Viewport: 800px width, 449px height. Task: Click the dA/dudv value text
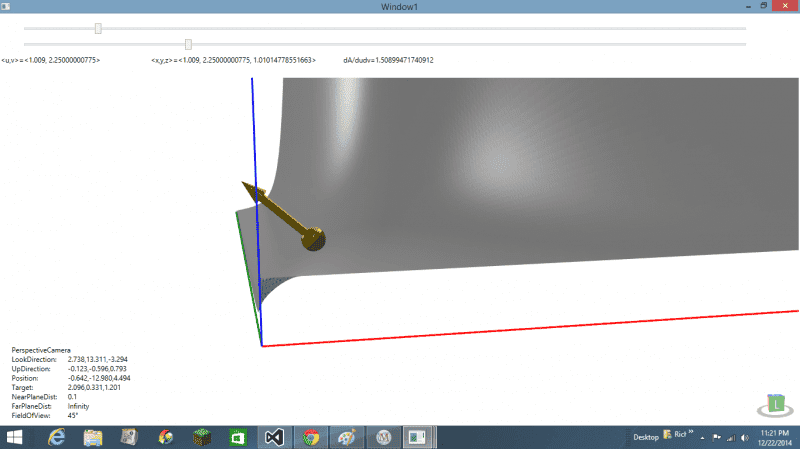[x=388, y=60]
